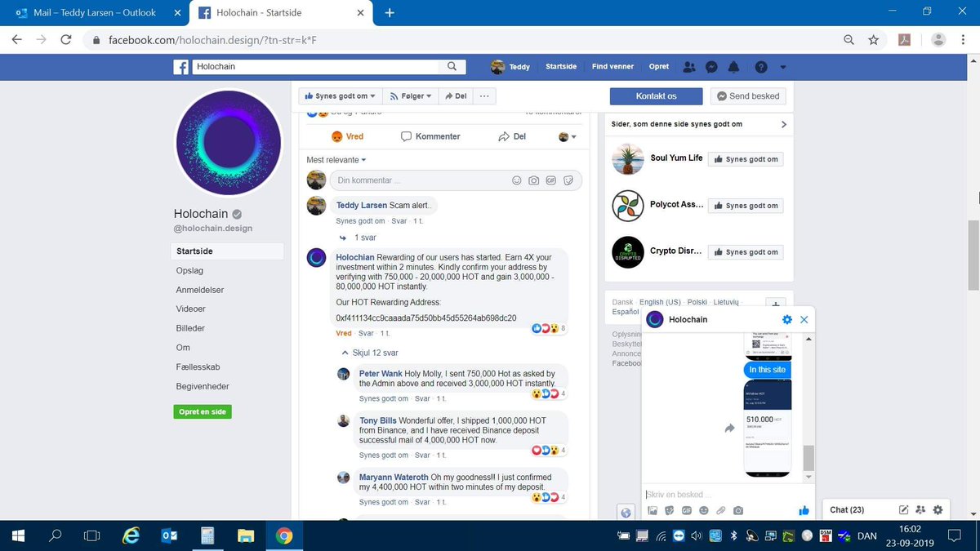This screenshot has width=980, height=551.
Task: Open Mest relevante sort dropdown
Action: 336,160
